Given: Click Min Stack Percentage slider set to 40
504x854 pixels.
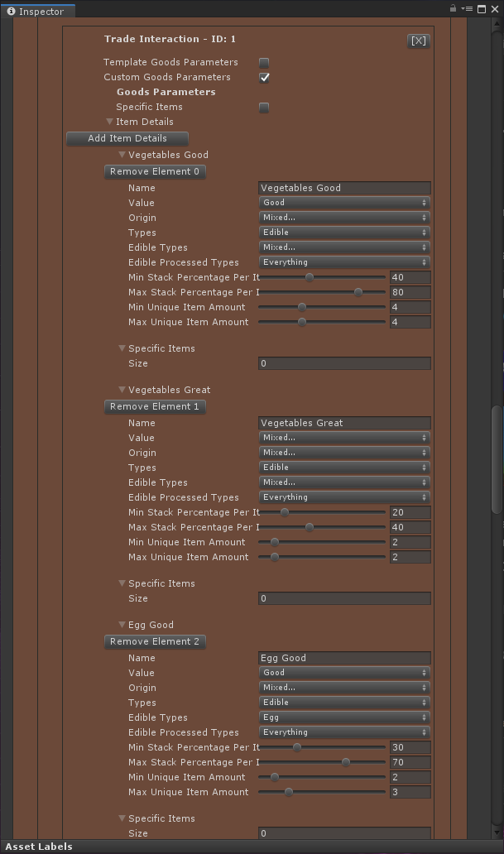Looking at the screenshot, I should point(322,277).
